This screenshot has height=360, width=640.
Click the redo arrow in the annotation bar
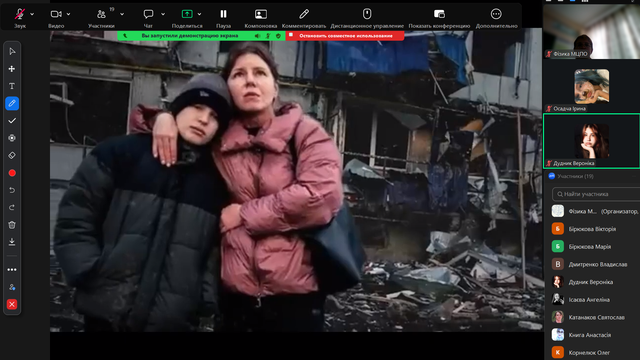coord(12,208)
